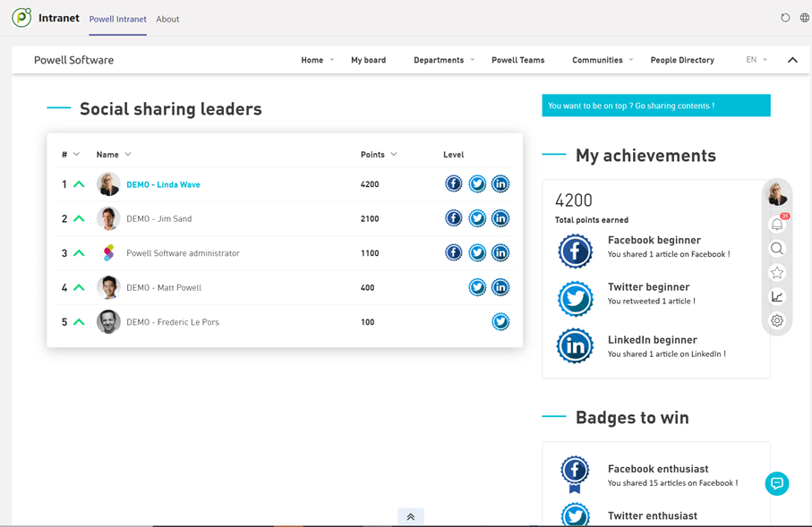
Task: Open the Points column sort dropdown
Action: [392, 154]
